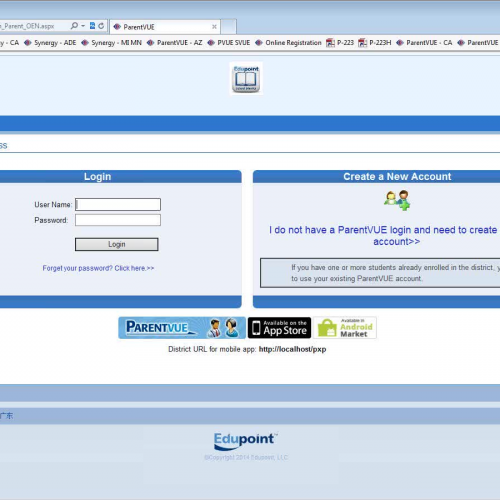Click the http://localhost/pxp district URL text
500x500 pixels.
[292, 349]
